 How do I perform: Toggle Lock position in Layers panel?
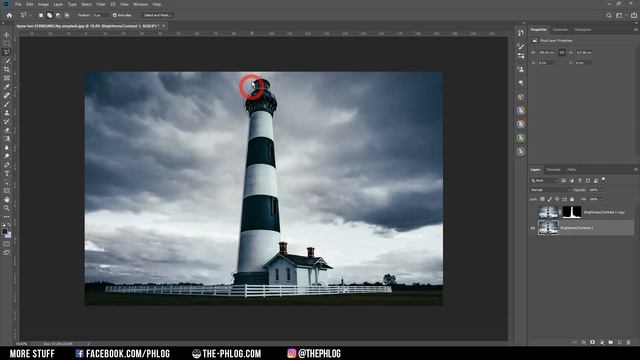coord(557,199)
